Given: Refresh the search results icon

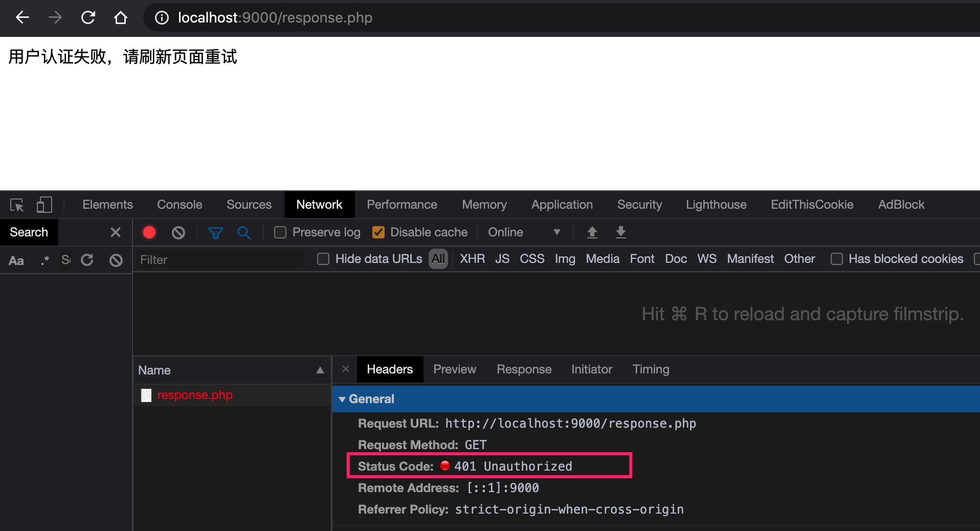Looking at the screenshot, I should tap(87, 260).
